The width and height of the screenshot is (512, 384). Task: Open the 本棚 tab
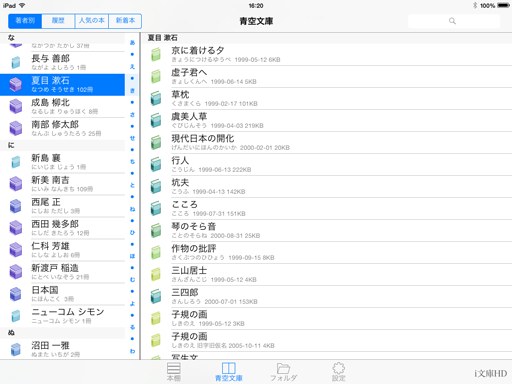(x=174, y=372)
